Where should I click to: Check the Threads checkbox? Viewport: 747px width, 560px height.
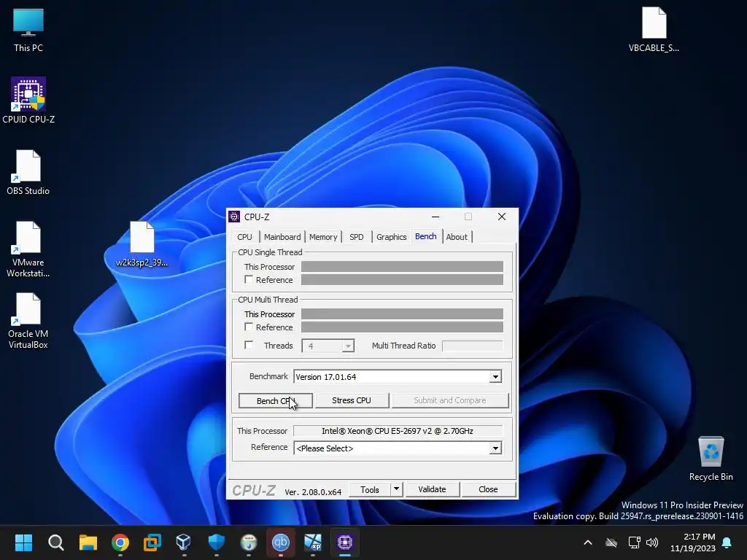(249, 345)
